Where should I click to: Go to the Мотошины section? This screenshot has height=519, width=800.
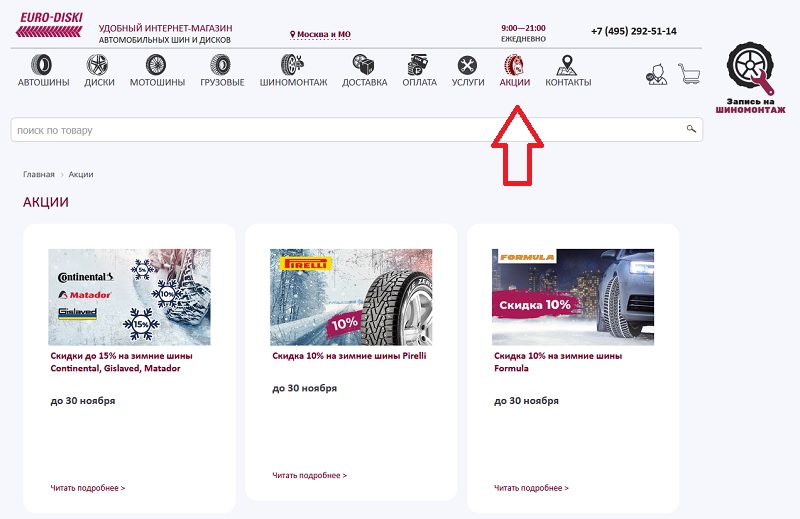(157, 71)
